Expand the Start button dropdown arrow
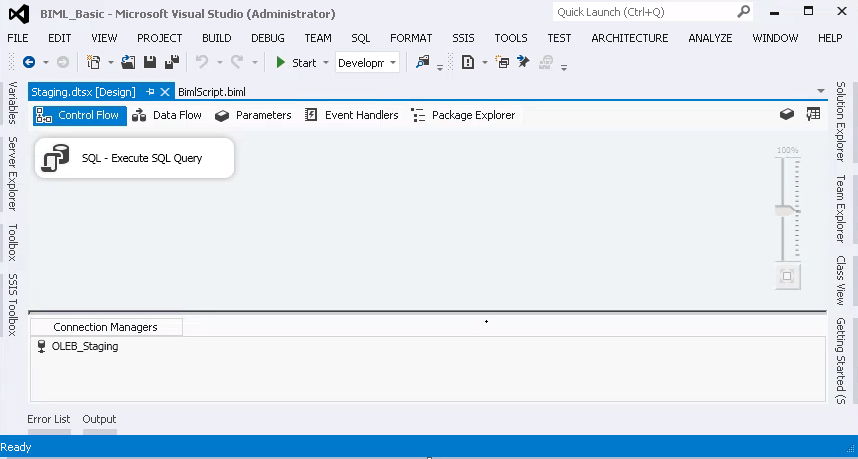858x459 pixels. tap(326, 63)
